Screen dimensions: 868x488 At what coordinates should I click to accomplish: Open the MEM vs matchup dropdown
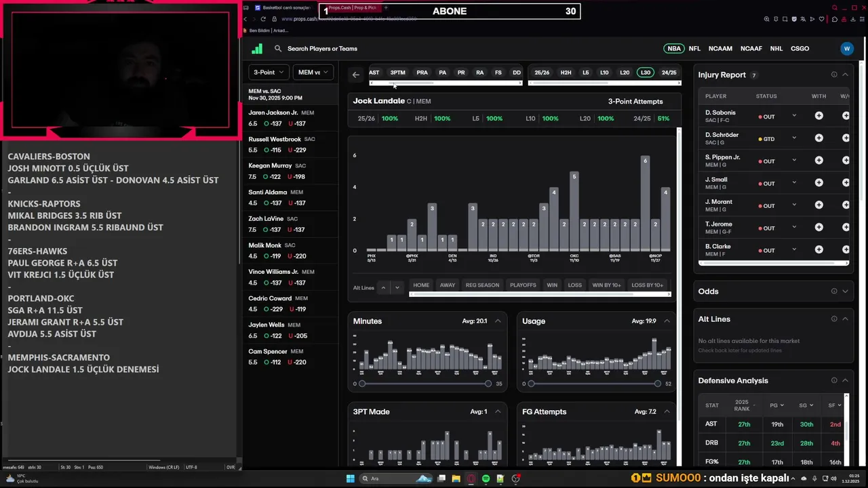(313, 73)
